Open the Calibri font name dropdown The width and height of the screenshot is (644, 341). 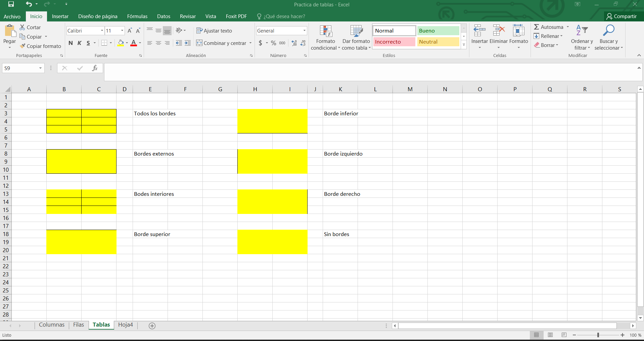(102, 31)
